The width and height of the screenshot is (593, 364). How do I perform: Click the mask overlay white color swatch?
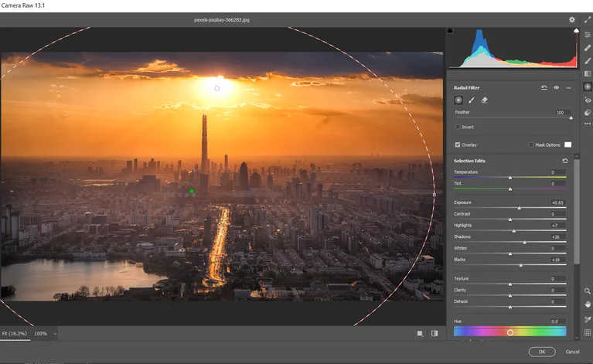tap(567, 145)
